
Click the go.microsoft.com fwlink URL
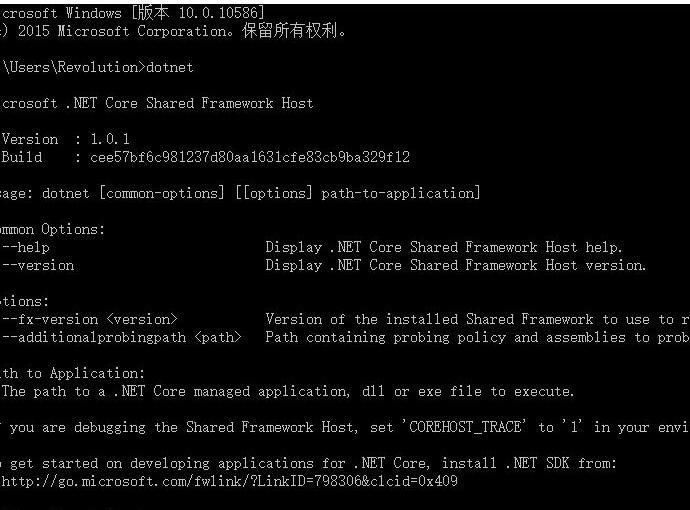(x=229, y=481)
